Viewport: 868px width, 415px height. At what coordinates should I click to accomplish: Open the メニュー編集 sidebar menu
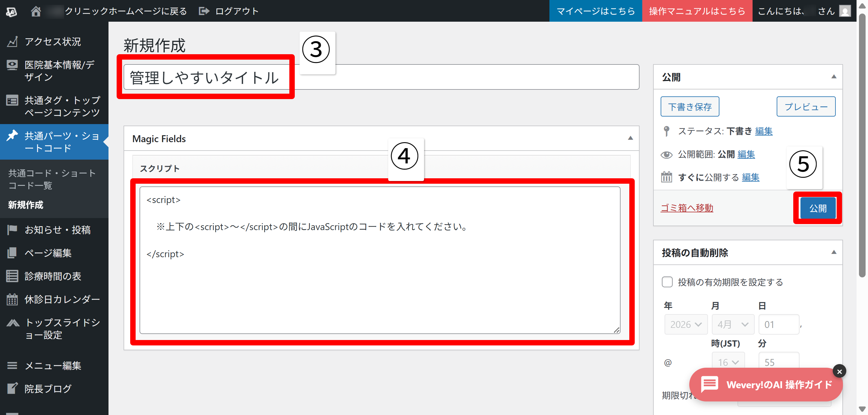[x=53, y=366]
